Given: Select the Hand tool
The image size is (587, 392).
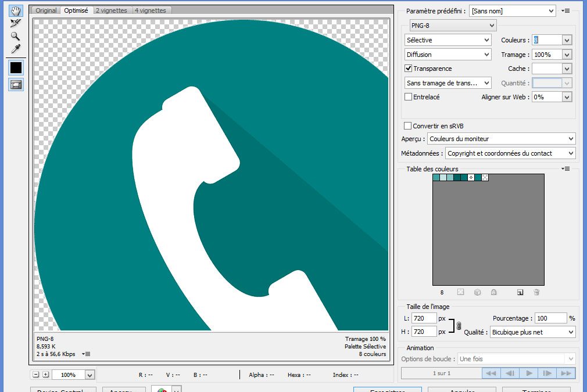Looking at the screenshot, I should (x=16, y=10).
